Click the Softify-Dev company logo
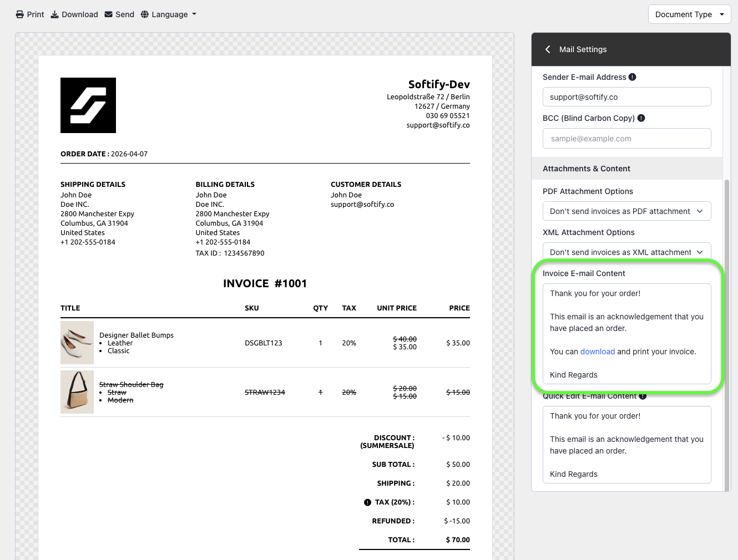This screenshot has width=738, height=560. click(88, 105)
